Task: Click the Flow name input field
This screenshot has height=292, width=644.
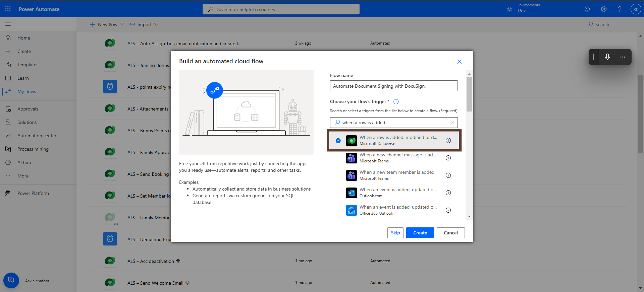Action: pos(393,86)
